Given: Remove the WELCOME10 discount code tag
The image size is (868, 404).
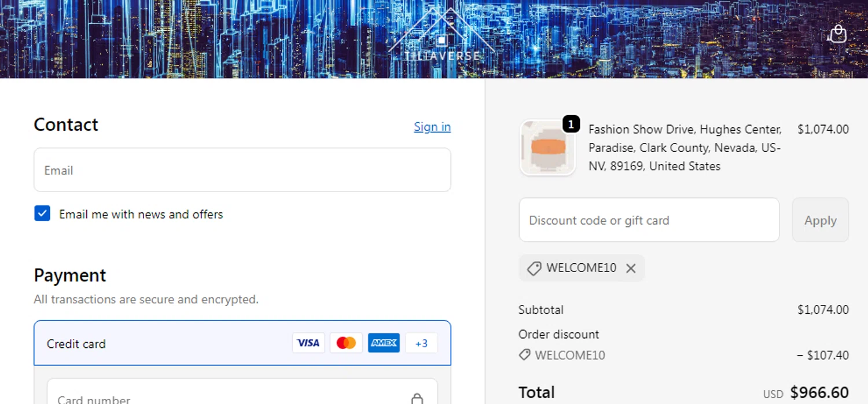Looking at the screenshot, I should click(631, 269).
